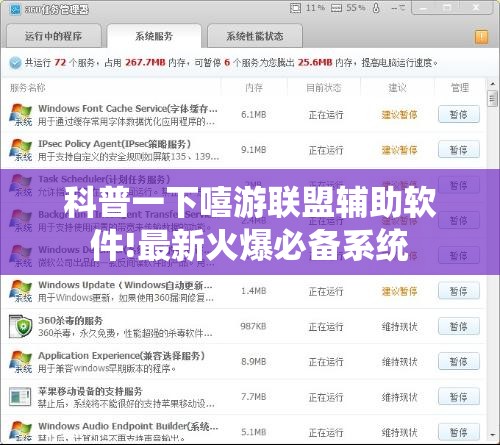Viewport: 500px width, 445px height.
Task: Click the Windows Audio Endpoint Builder icon
Action: [x=20, y=431]
